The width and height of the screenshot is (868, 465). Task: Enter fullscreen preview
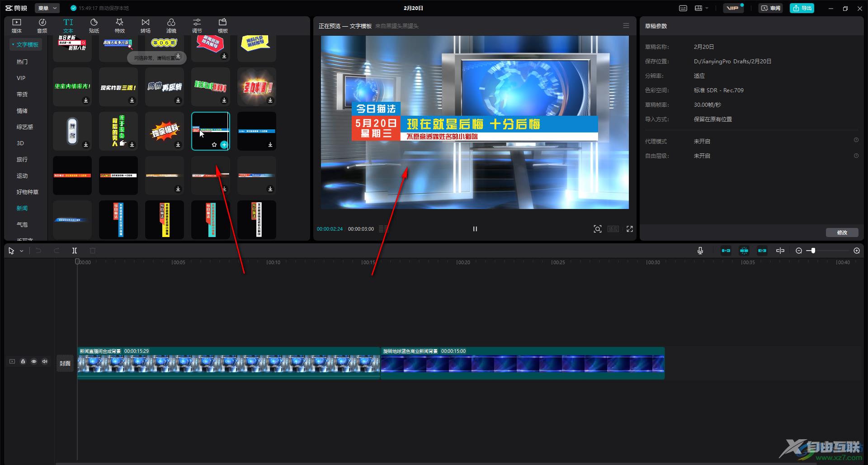tap(630, 229)
